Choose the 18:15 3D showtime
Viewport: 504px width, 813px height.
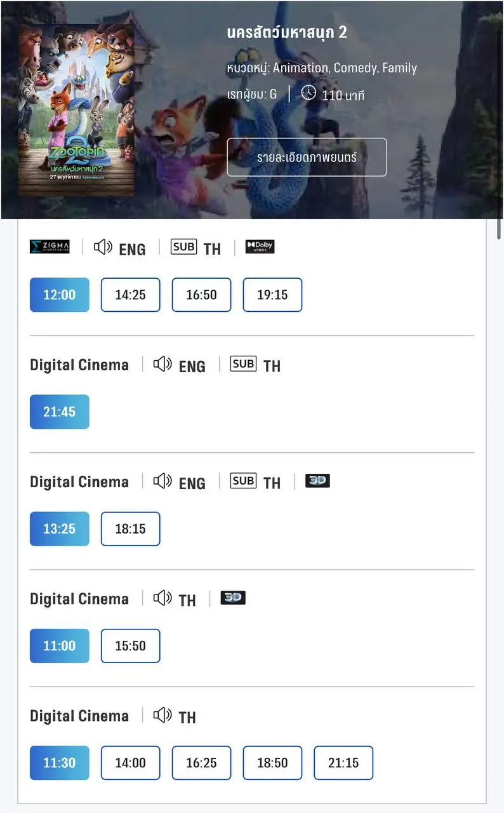pos(130,528)
